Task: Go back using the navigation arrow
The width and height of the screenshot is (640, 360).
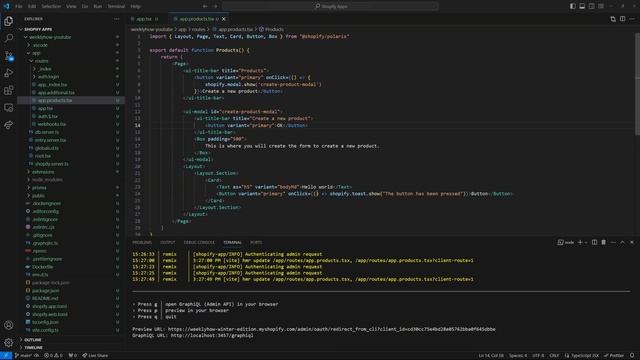Action: (205, 6)
